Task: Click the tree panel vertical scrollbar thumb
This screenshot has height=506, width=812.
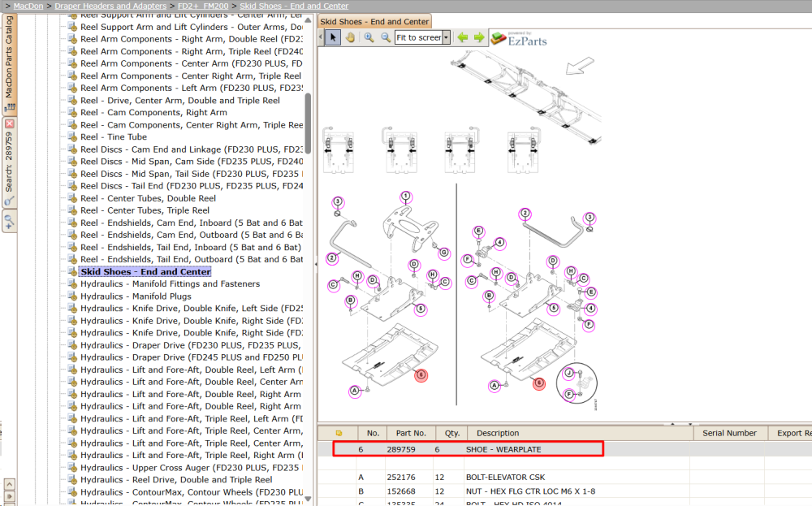Action: click(x=308, y=123)
